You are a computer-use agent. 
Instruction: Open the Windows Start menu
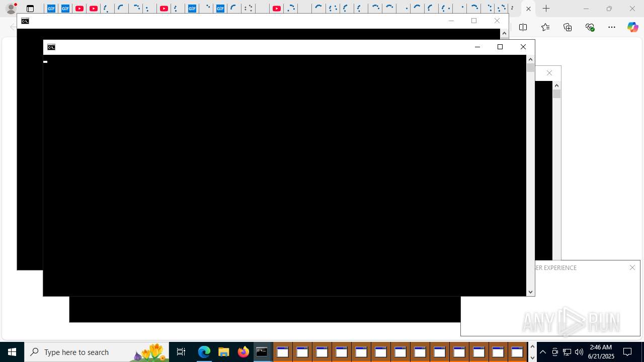12,352
